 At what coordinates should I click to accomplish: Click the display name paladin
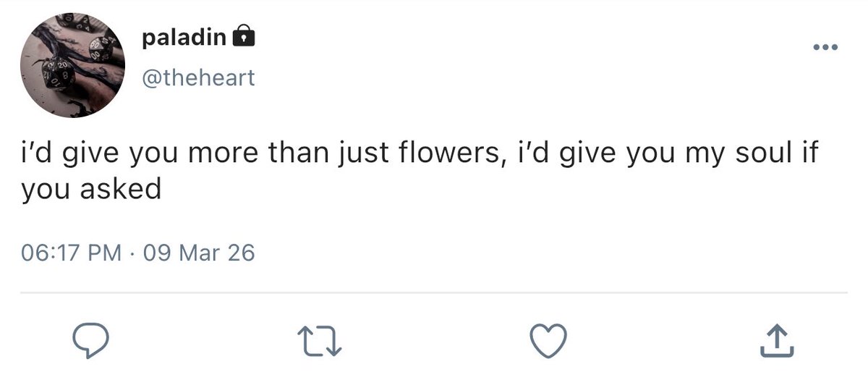click(x=184, y=36)
